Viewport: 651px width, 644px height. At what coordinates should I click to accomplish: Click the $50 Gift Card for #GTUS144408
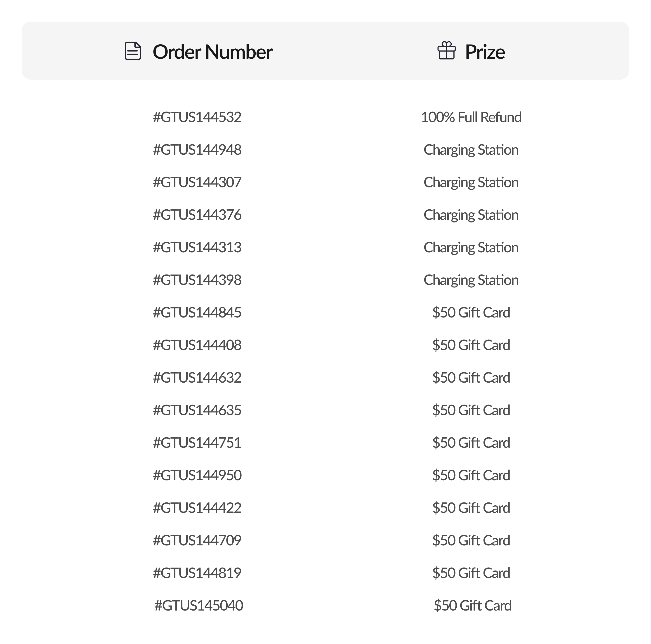click(x=471, y=345)
